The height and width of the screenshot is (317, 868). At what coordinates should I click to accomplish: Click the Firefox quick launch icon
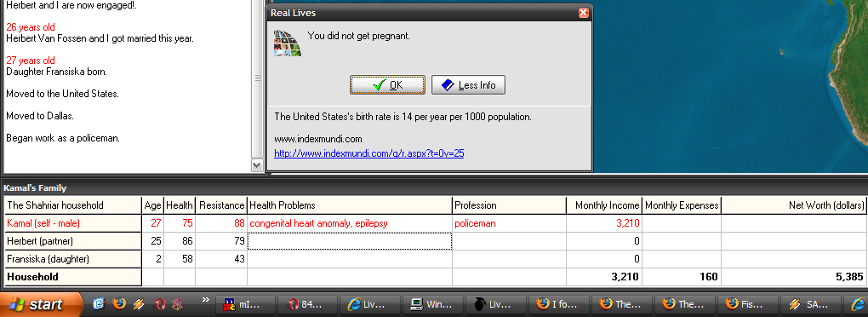118,303
